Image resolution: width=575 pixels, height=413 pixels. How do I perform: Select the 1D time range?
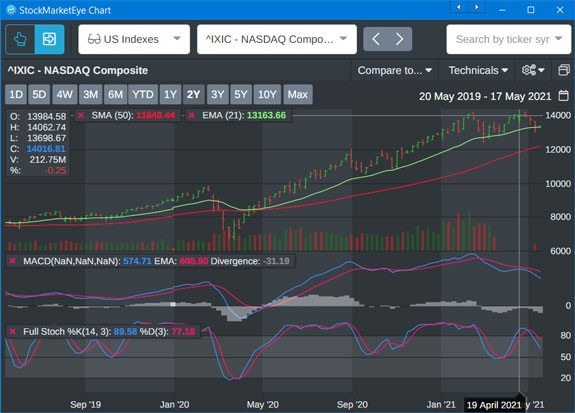click(x=16, y=95)
